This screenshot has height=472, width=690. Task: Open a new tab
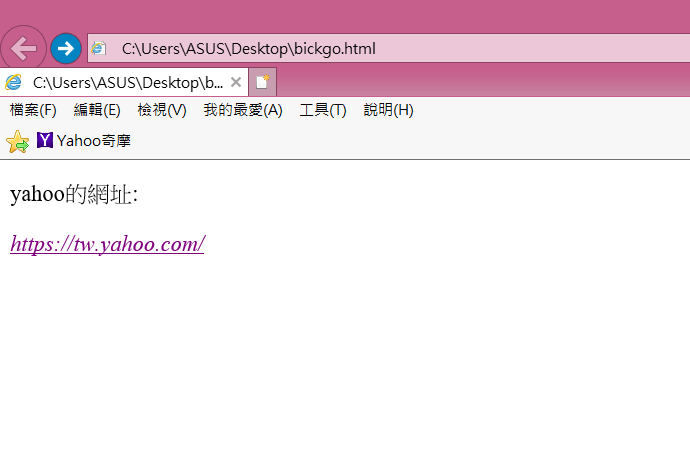coord(263,82)
